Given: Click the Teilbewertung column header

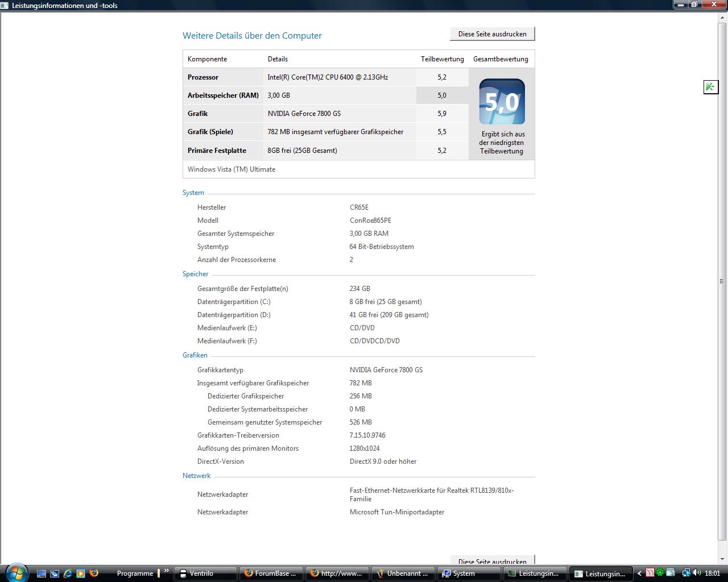Looking at the screenshot, I should coord(442,59).
